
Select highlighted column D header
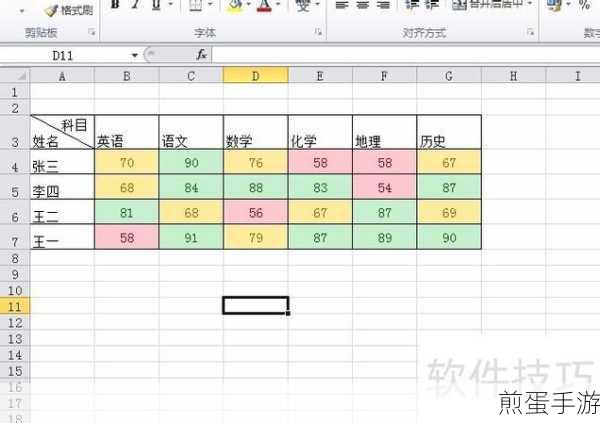256,76
